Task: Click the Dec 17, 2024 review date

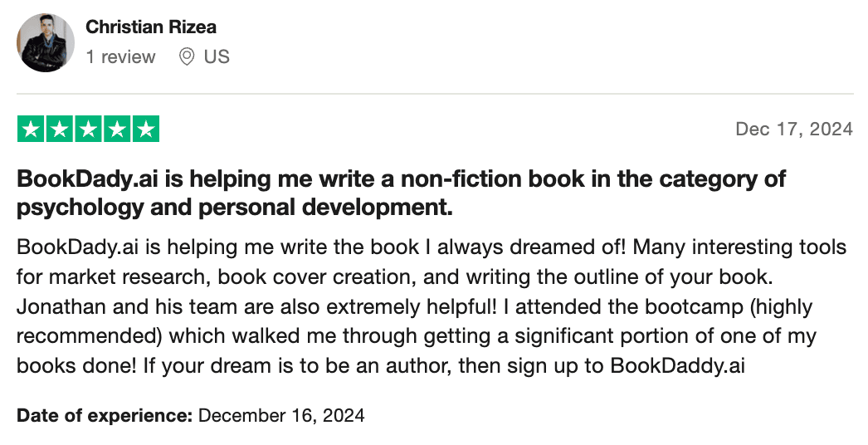Action: tap(794, 130)
